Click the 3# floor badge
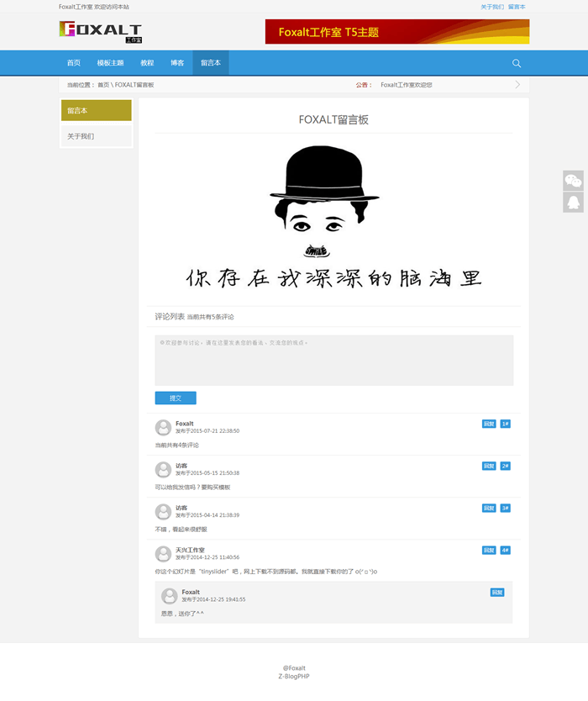Image resolution: width=588 pixels, height=701 pixels. 506,508
